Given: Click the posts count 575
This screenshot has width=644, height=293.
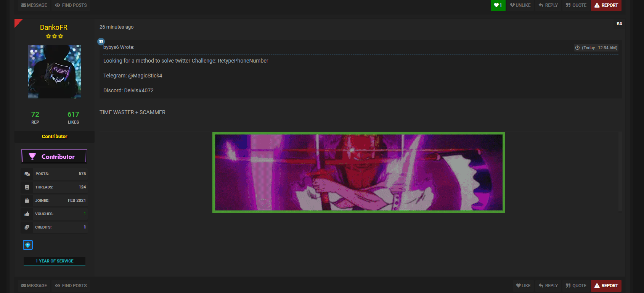Looking at the screenshot, I should click(82, 174).
